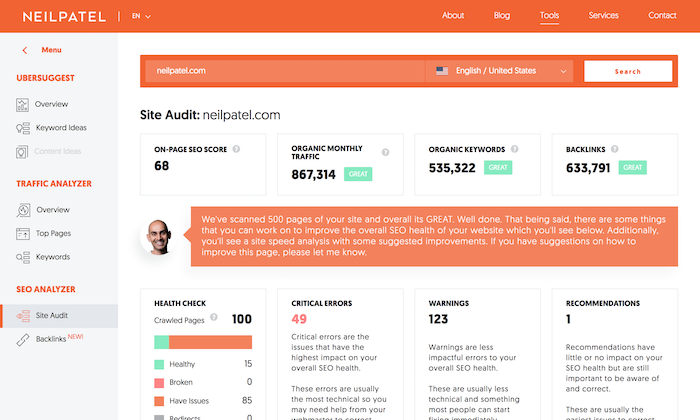700x420 pixels.
Task: Click the crawled pages health bar
Action: click(202, 342)
